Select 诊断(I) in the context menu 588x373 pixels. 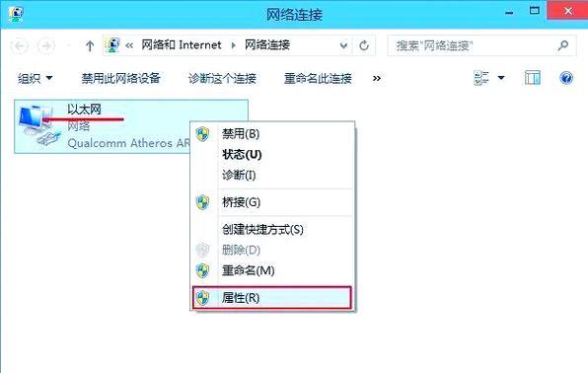272,175
